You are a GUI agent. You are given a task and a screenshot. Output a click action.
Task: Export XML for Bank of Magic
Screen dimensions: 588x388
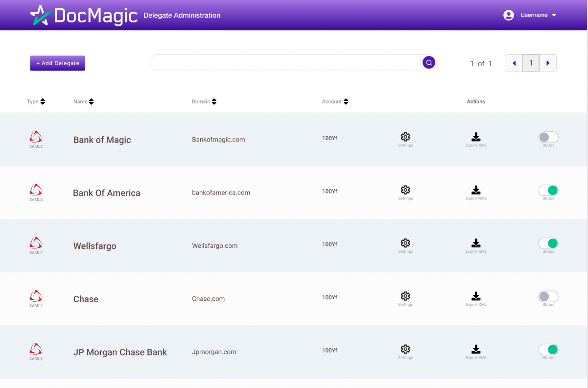coord(476,137)
